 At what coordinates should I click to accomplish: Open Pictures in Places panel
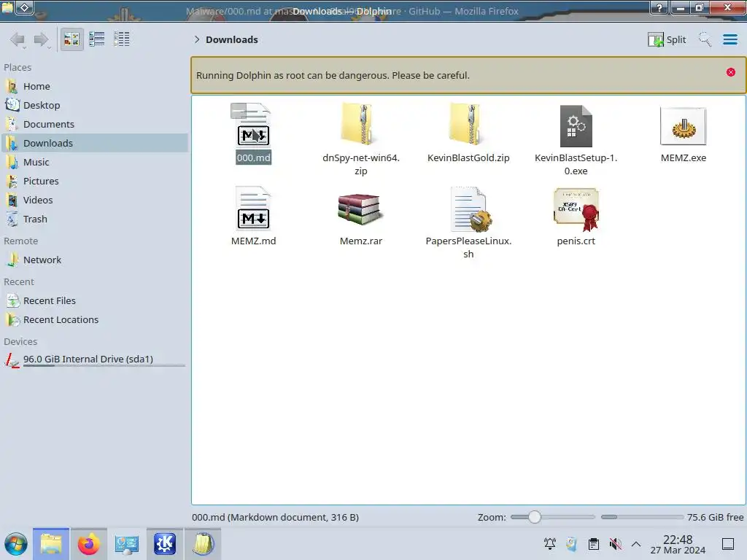click(x=94, y=182)
